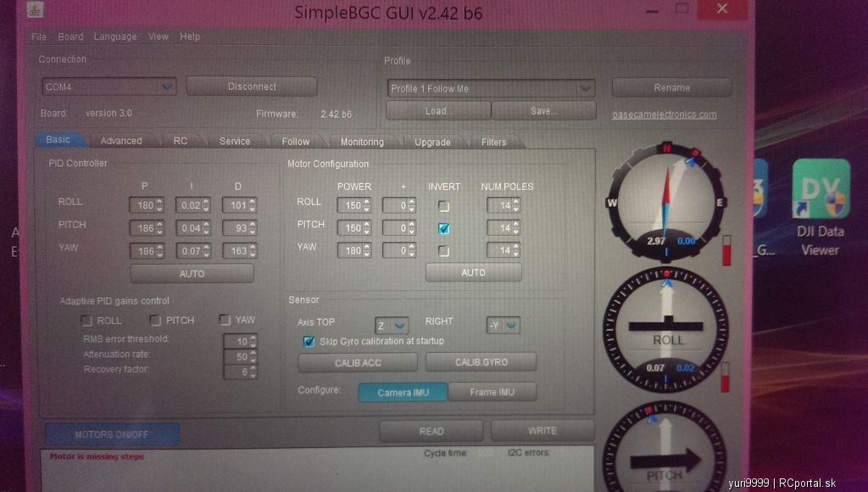Click the Disconnect button

pyautogui.click(x=252, y=87)
